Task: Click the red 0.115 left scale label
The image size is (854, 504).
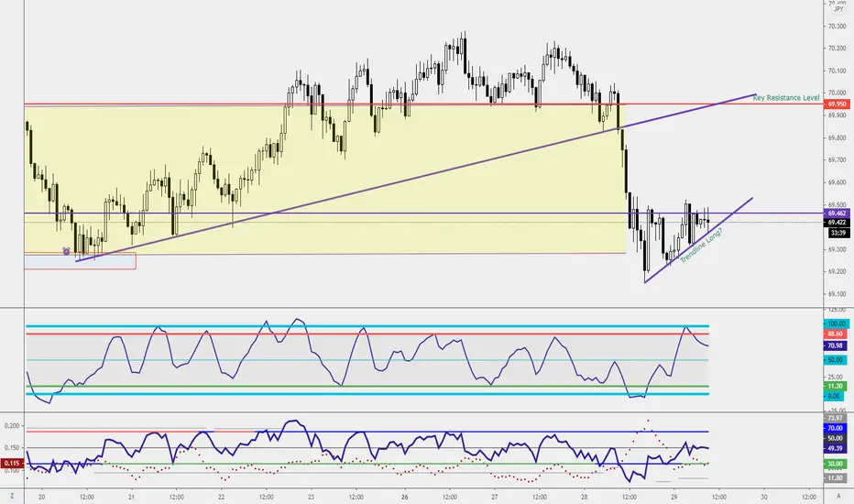Action: 11,463
